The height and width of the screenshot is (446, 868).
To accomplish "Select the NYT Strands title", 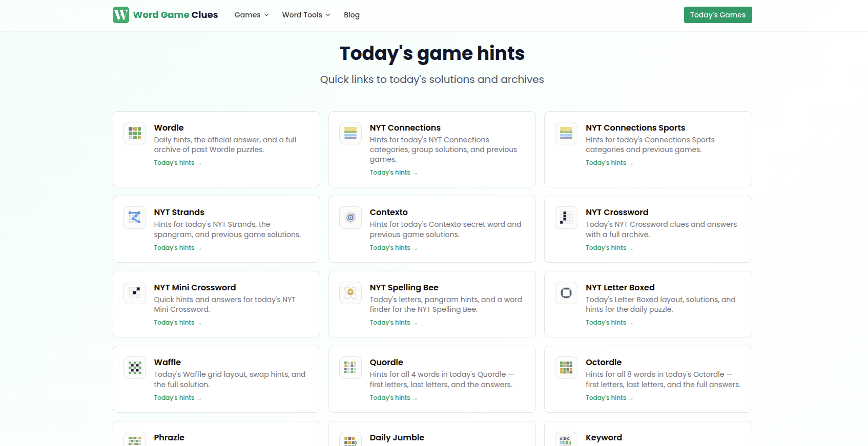I will (179, 212).
